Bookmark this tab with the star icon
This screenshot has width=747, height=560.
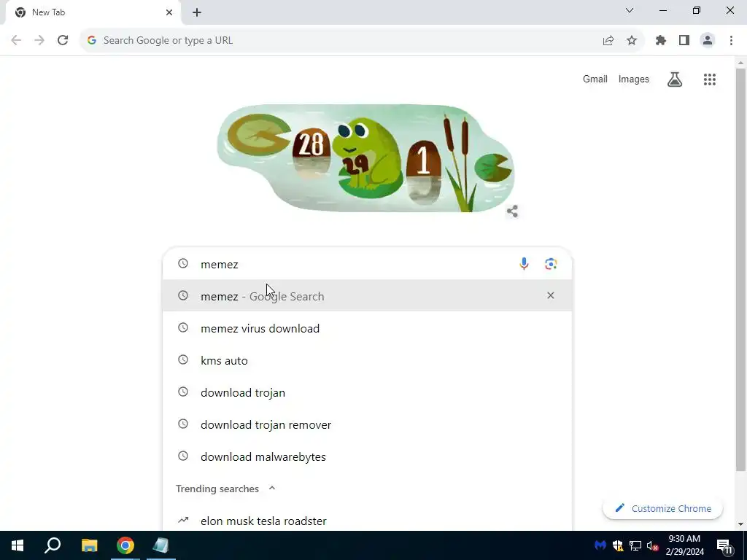click(x=632, y=41)
